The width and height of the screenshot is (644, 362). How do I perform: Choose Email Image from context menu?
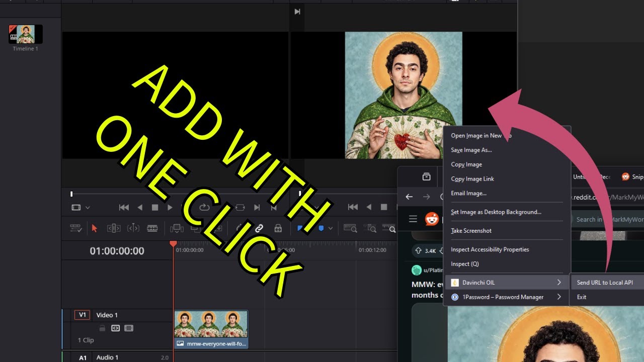point(507,193)
